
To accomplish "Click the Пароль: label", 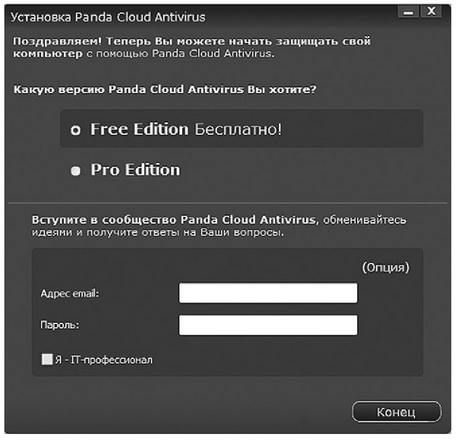I will pyautogui.click(x=60, y=325).
